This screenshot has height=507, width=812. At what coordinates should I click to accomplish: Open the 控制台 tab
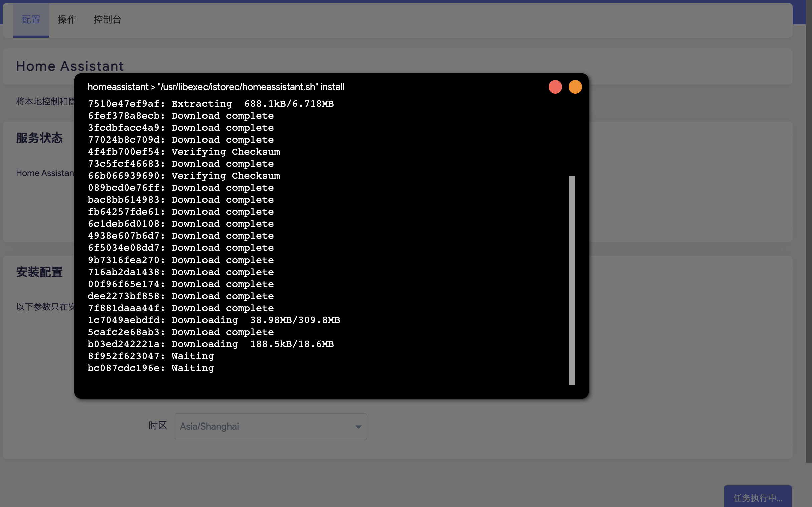coord(107,20)
